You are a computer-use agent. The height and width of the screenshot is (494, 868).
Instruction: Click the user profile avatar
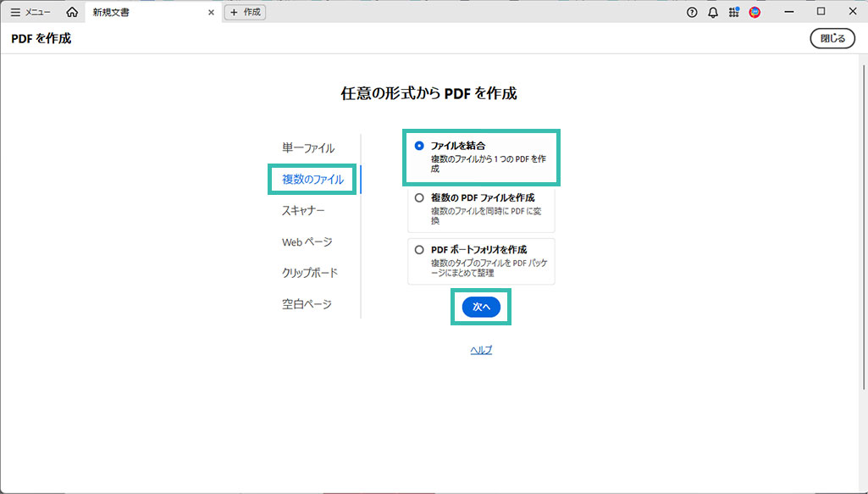coord(755,13)
